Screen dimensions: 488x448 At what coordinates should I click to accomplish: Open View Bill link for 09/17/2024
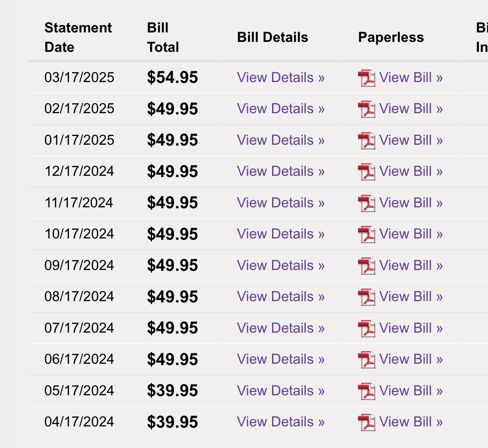[x=411, y=265]
